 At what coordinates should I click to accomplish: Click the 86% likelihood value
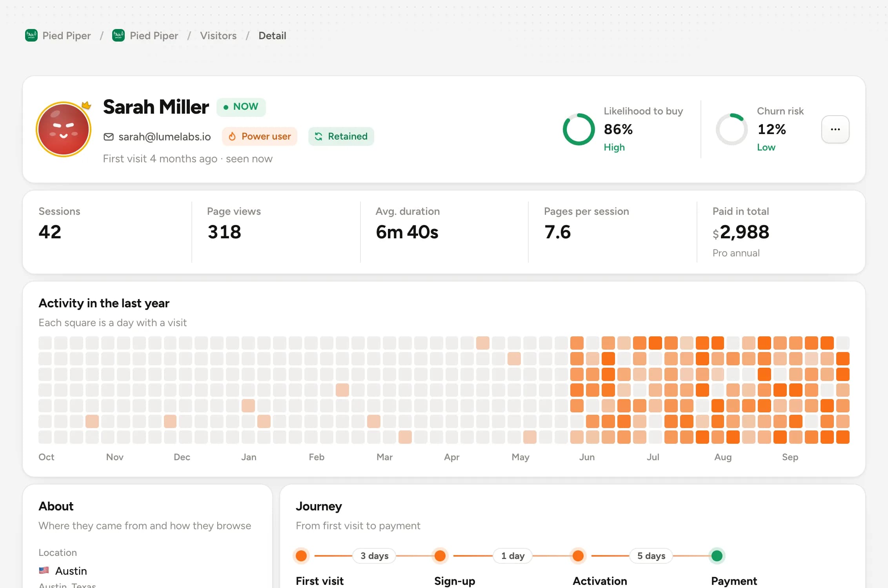point(618,129)
